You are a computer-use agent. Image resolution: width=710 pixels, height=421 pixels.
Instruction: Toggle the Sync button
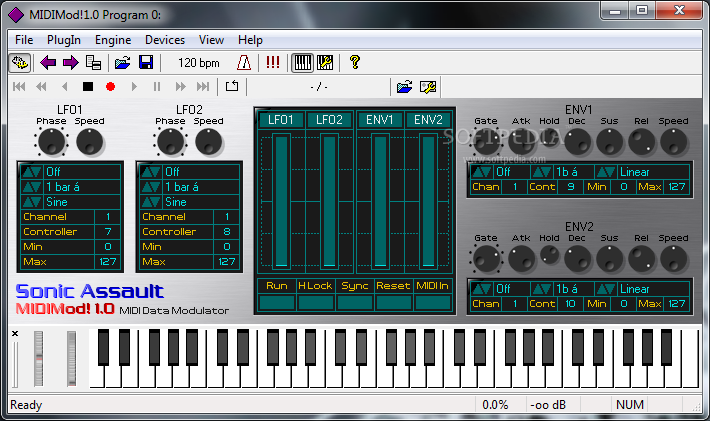[355, 286]
